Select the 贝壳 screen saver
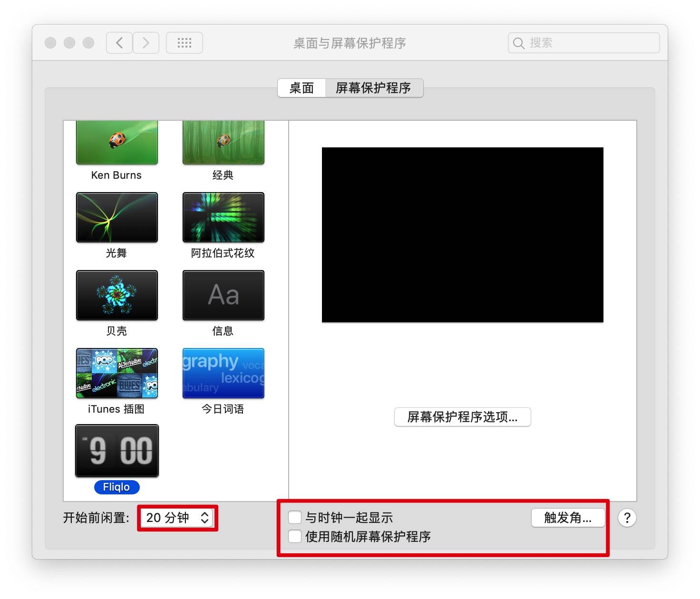Screen dimensions: 700x599 (x=117, y=295)
